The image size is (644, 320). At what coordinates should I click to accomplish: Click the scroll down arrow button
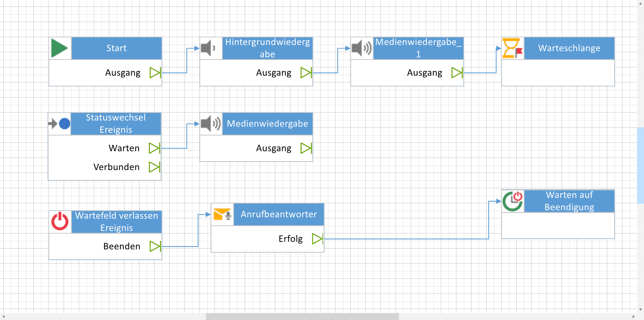coord(641,310)
